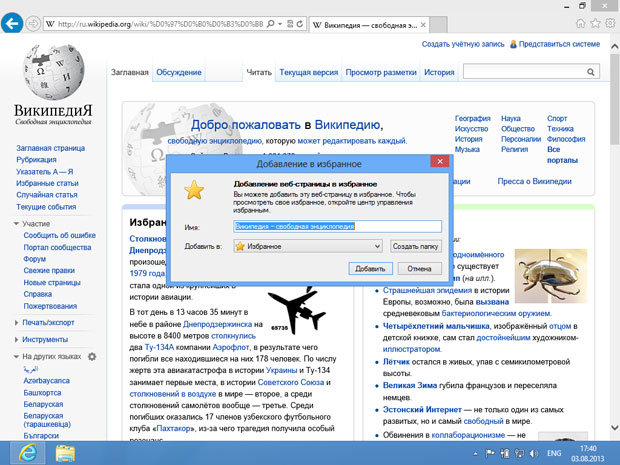Open the Ту-134А article link
The image size is (620, 465).
click(x=159, y=347)
